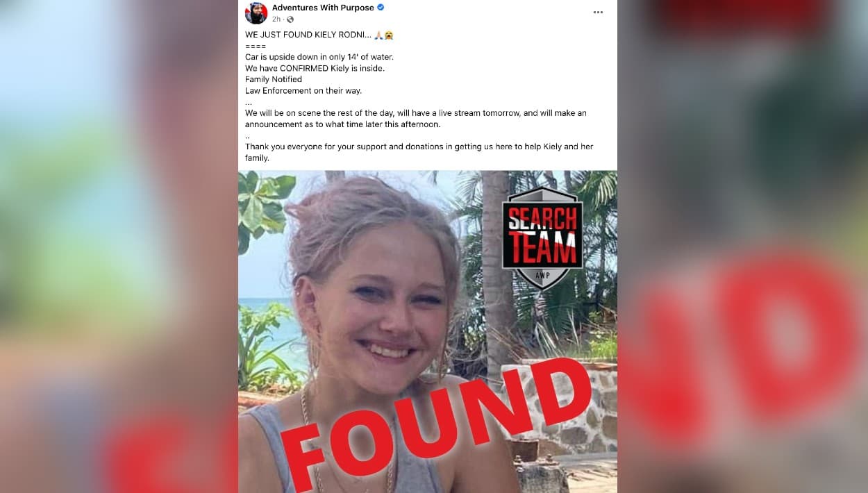This screenshot has width=868, height=493.
Task: Click the blue verified badge icon
Action: (x=381, y=8)
